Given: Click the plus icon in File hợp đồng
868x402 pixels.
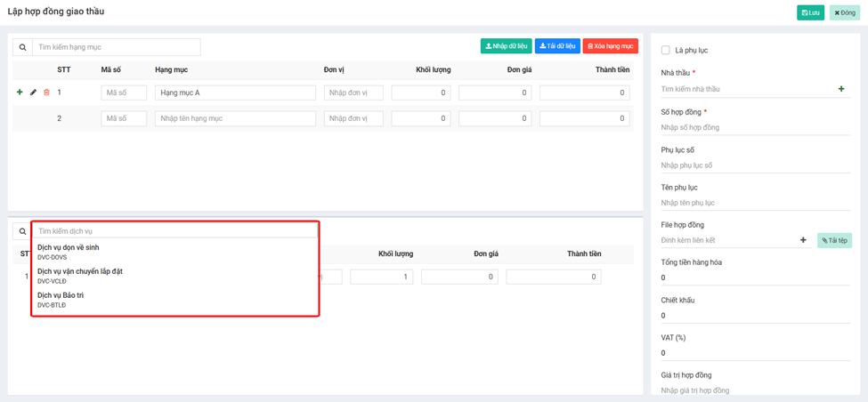Looking at the screenshot, I should pos(803,240).
